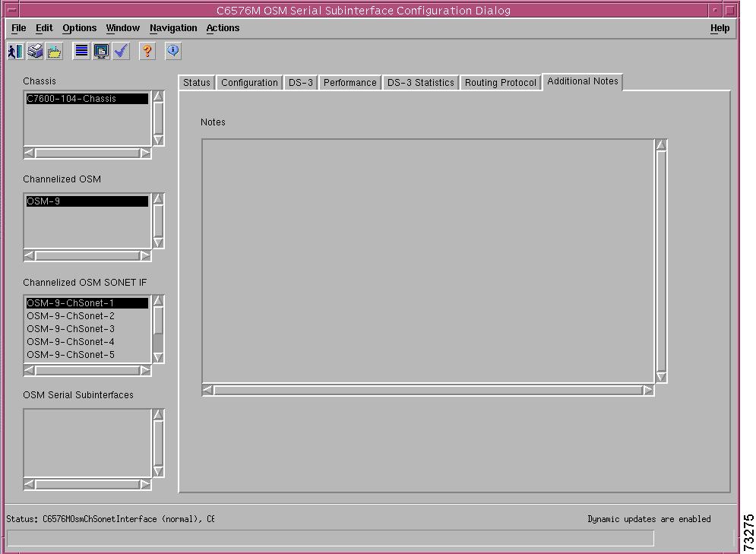Switch to the DS-3 tab

click(x=300, y=82)
